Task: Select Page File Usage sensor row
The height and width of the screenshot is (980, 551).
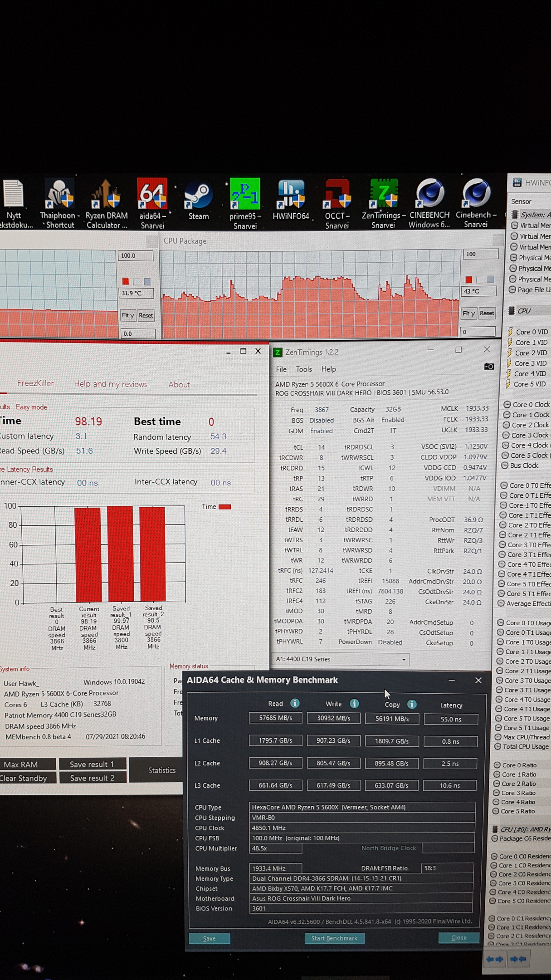Action: pyautogui.click(x=530, y=289)
